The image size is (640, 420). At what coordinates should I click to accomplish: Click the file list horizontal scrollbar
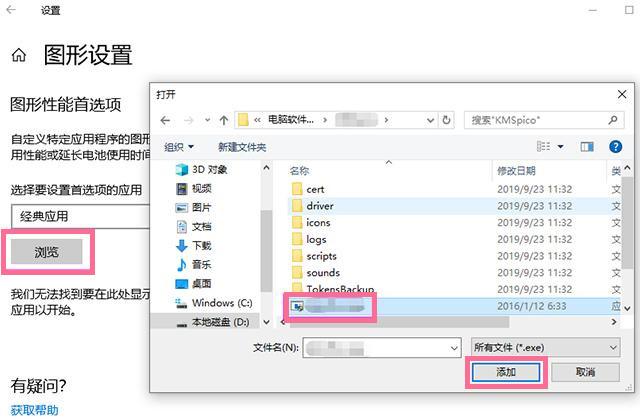pos(399,322)
